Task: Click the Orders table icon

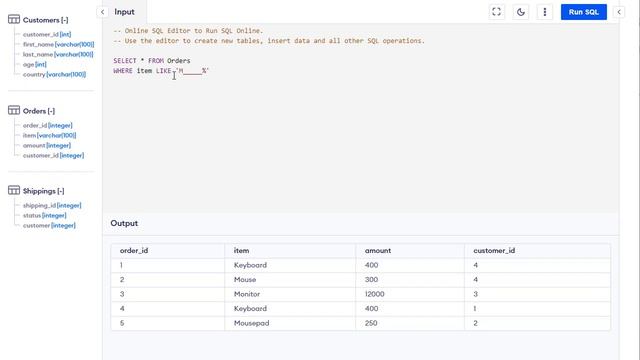Action: [x=14, y=110]
